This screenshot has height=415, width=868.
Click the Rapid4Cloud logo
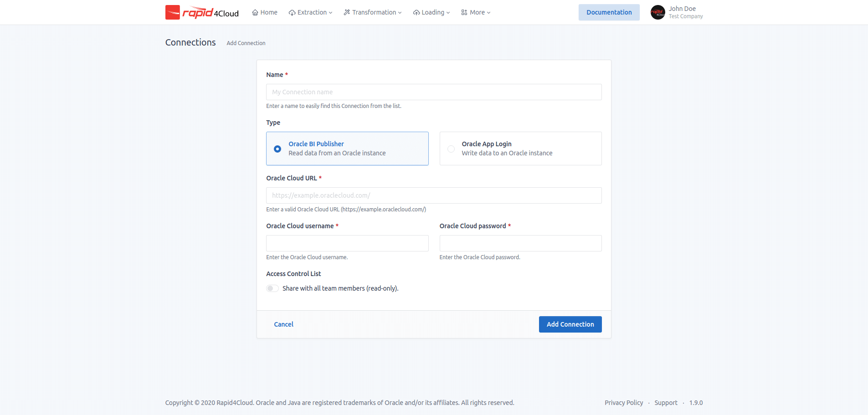point(202,12)
